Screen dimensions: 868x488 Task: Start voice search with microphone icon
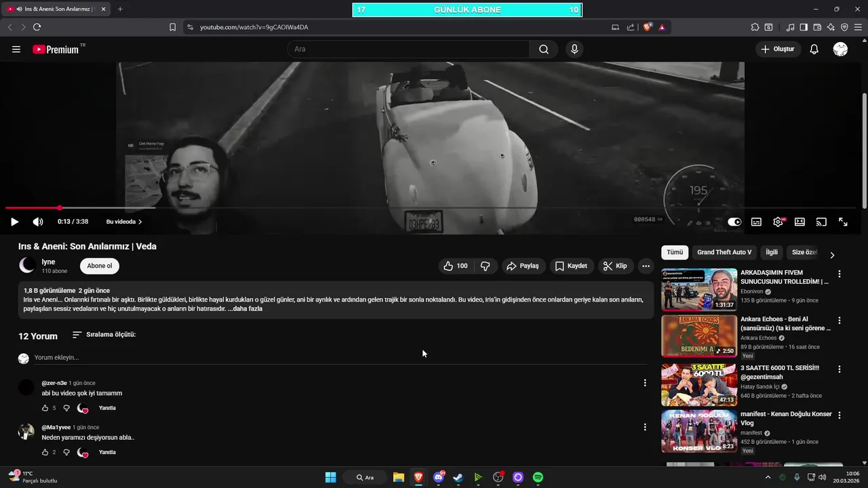pyautogui.click(x=574, y=49)
